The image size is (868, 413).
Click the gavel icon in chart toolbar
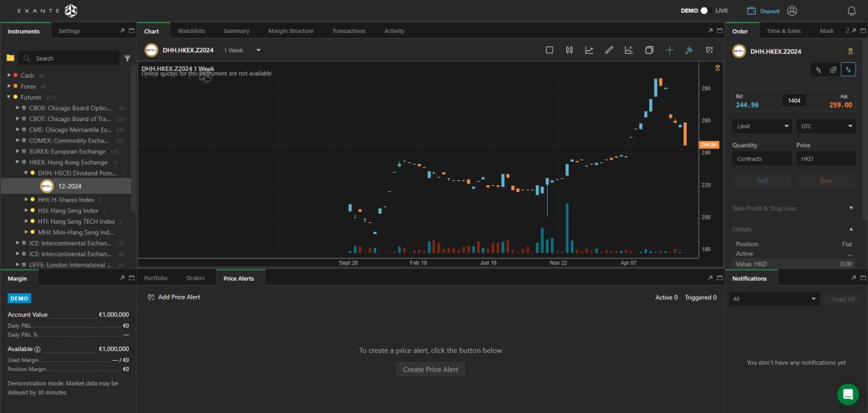tap(689, 50)
